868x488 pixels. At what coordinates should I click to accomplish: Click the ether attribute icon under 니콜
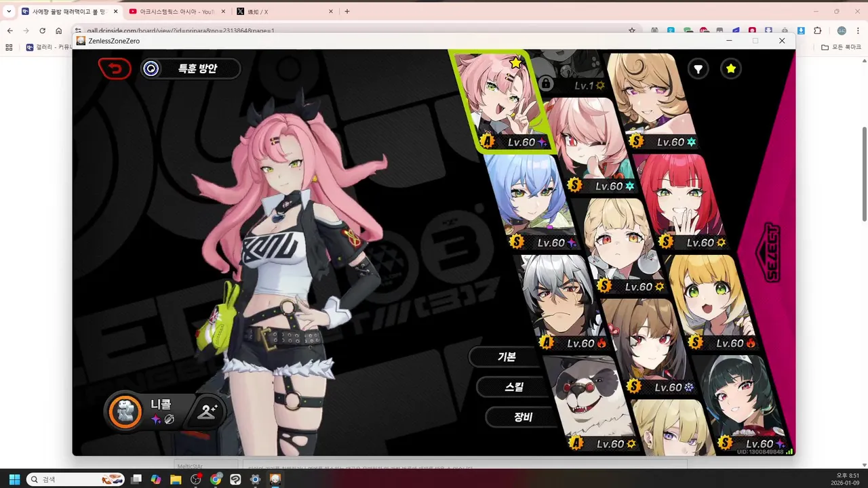click(156, 420)
